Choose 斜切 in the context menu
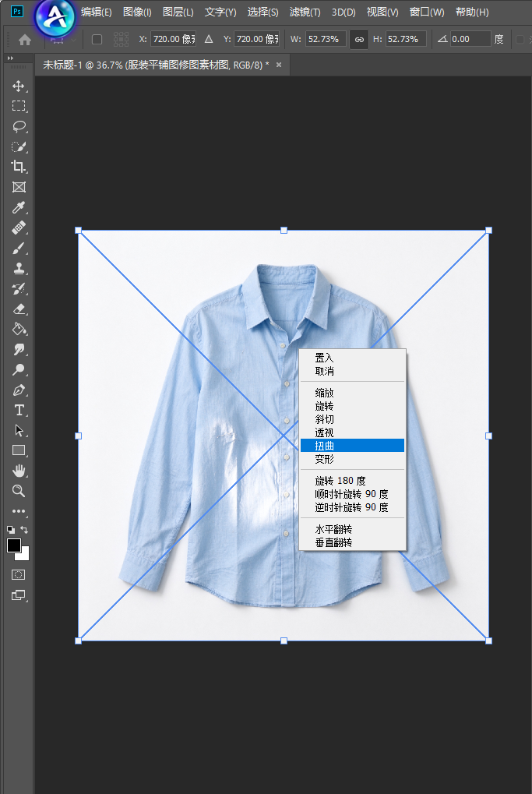Image resolution: width=532 pixels, height=794 pixels. pyautogui.click(x=352, y=419)
